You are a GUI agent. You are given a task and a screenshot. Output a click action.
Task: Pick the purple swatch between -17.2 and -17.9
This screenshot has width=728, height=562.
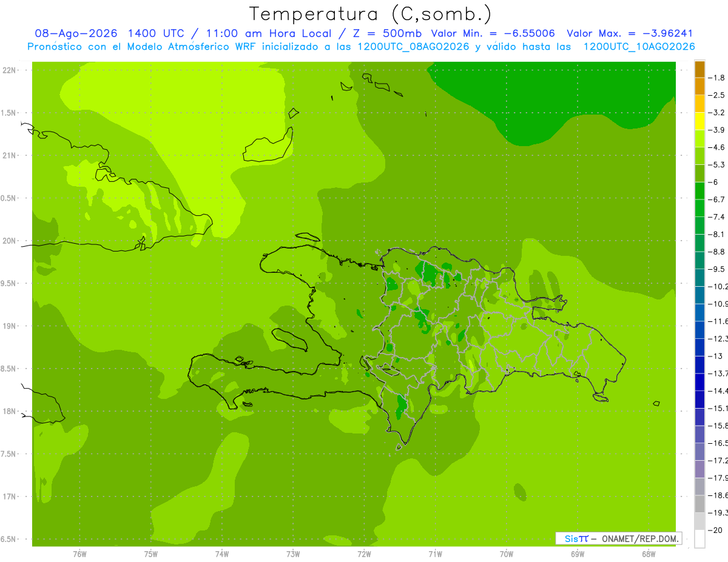point(699,469)
